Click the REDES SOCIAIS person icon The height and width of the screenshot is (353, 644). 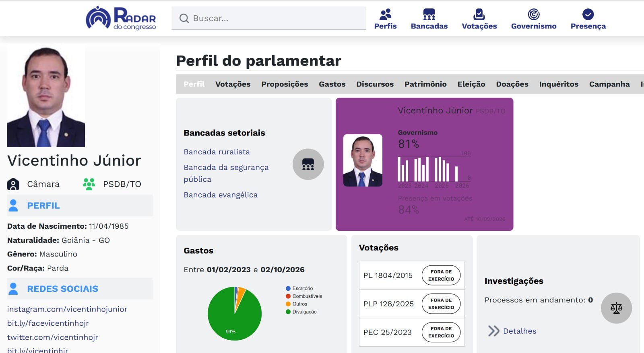(13, 288)
